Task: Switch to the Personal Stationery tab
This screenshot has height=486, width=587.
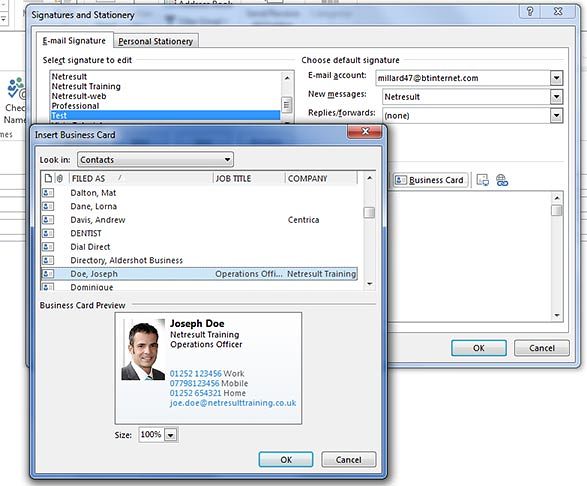Action: coord(155,41)
